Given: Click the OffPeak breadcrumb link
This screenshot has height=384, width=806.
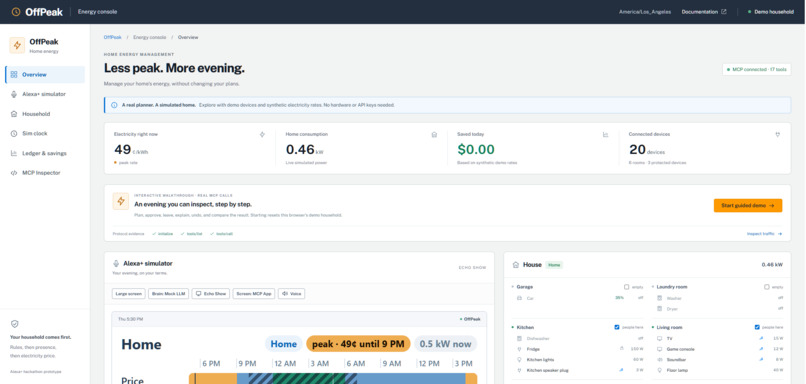Looking at the screenshot, I should [113, 38].
